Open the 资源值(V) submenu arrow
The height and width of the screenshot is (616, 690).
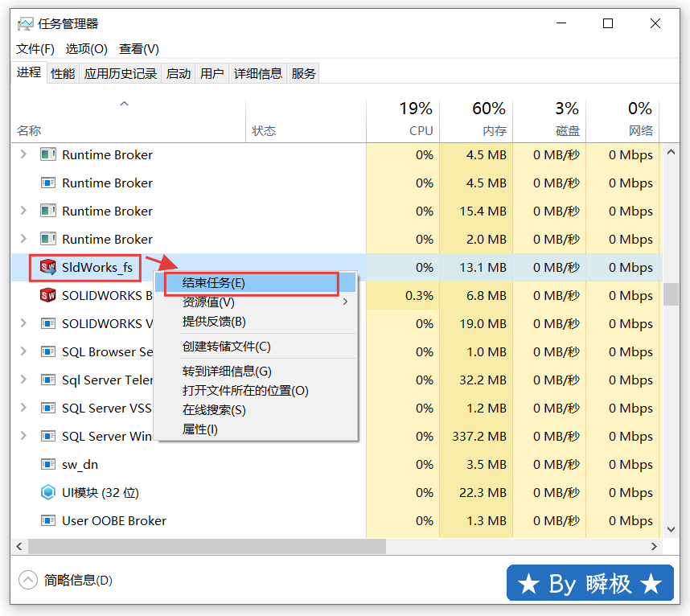pyautogui.click(x=346, y=302)
